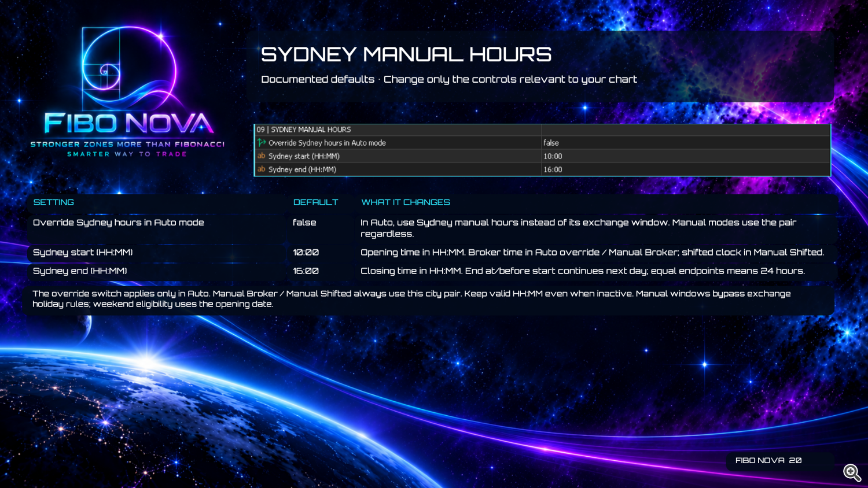
Task: Click the Fibo Nova spiral logo
Action: (x=128, y=68)
